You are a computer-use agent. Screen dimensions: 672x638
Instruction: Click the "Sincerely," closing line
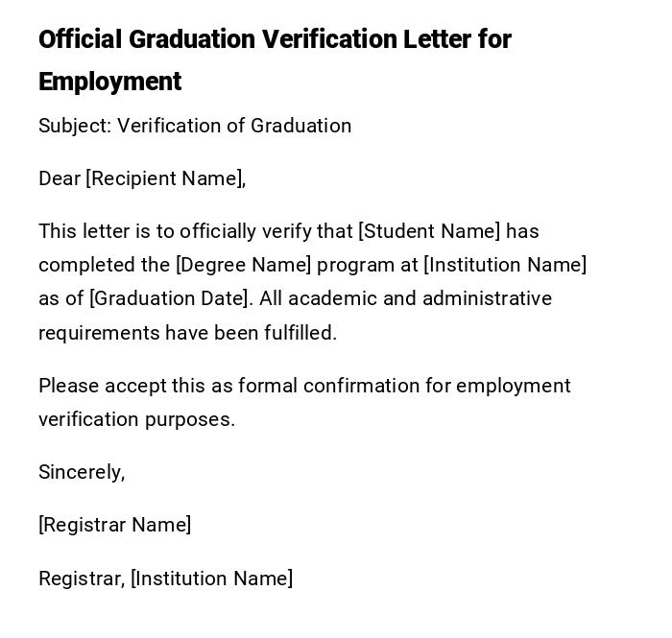(x=82, y=472)
